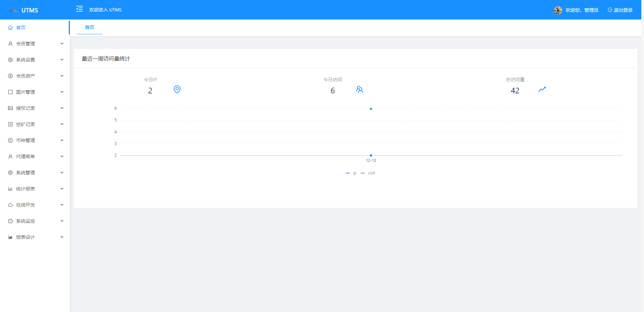The image size is (644, 312).
Task: Open the 报表设计 sidebar menu
Action: click(35, 237)
